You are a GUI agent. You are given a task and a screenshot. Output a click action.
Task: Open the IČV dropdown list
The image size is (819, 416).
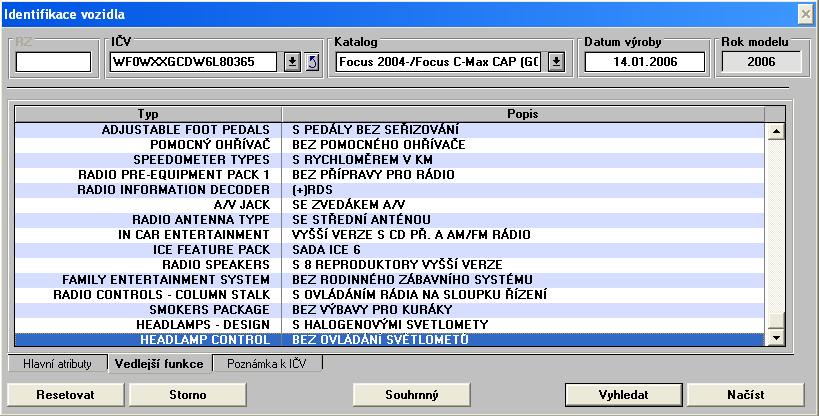[x=292, y=62]
